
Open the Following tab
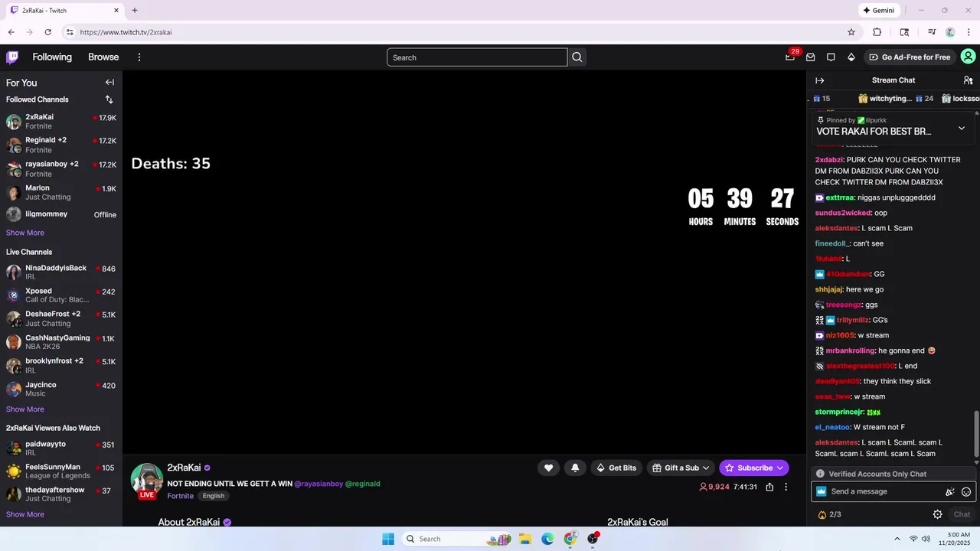[x=52, y=57]
